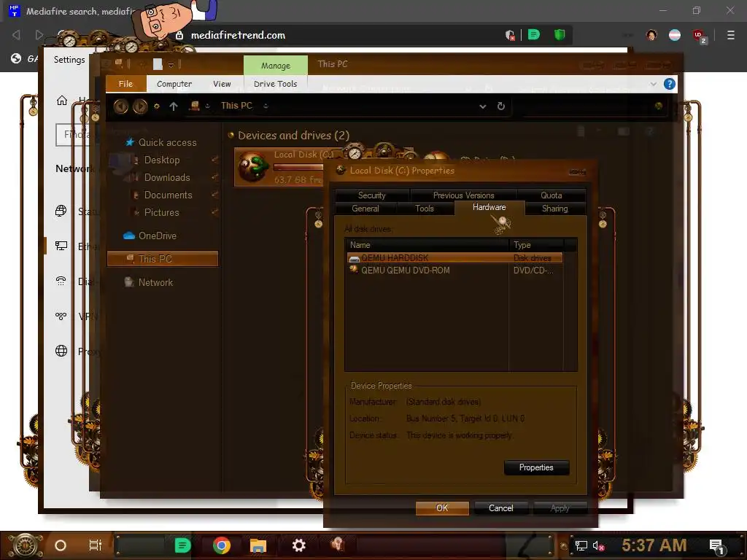Open Cortana circle on taskbar
Image resolution: width=747 pixels, height=560 pixels.
pos(61,545)
